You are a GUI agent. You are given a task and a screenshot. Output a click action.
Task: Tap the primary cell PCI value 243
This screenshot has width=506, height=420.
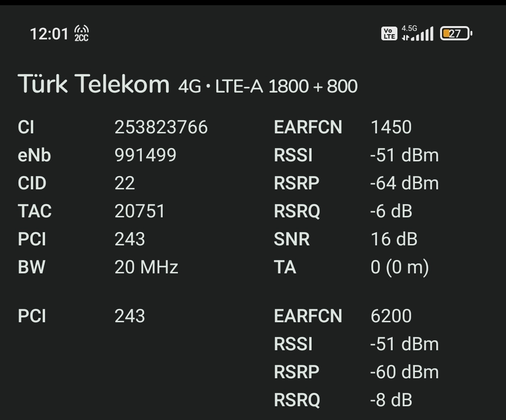130,239
